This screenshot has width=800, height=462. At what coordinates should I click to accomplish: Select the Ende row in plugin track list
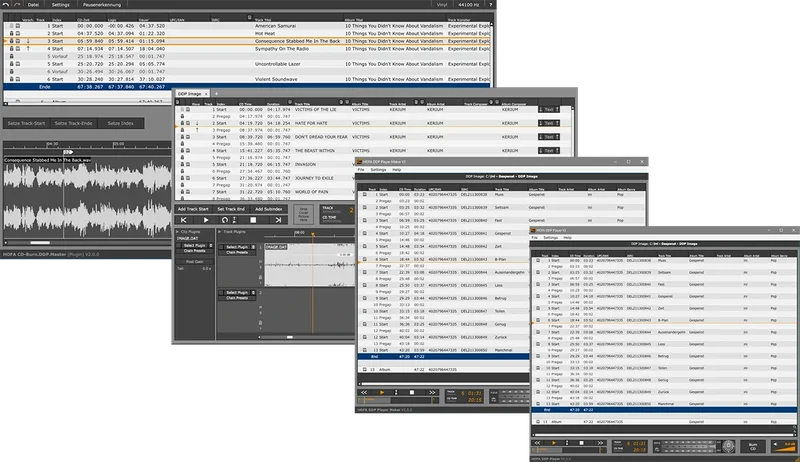(x=247, y=87)
